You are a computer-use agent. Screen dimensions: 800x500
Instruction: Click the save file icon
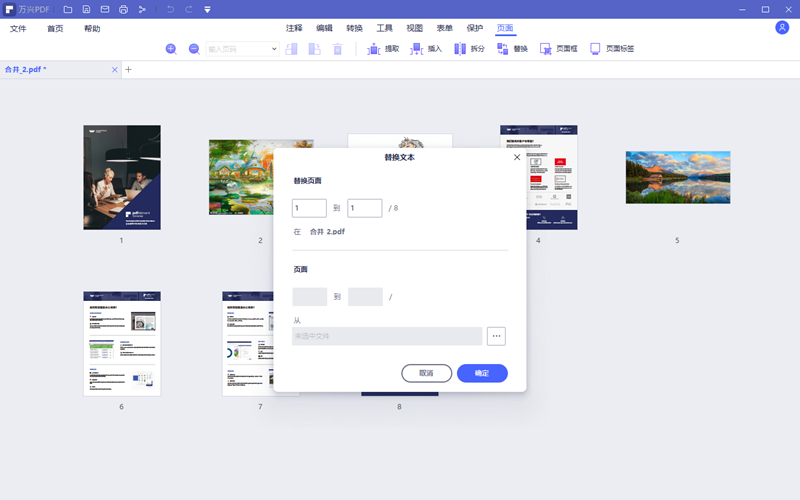coord(87,9)
